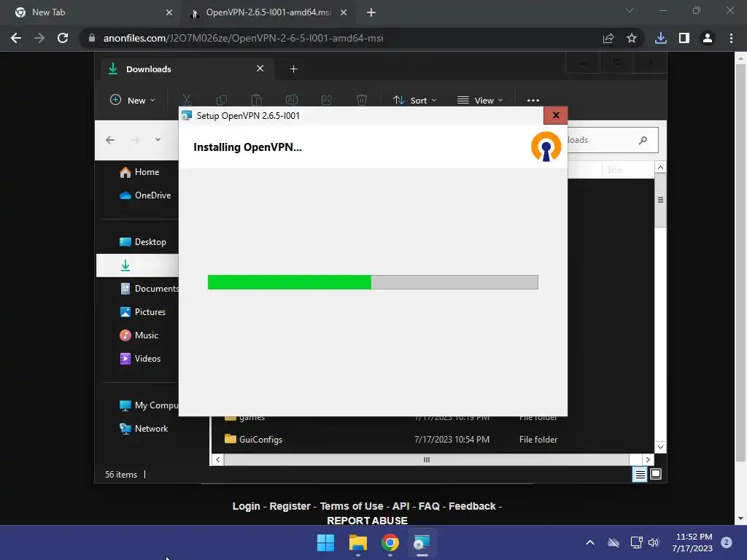Click the Paste icon in Explorer toolbar

click(257, 100)
